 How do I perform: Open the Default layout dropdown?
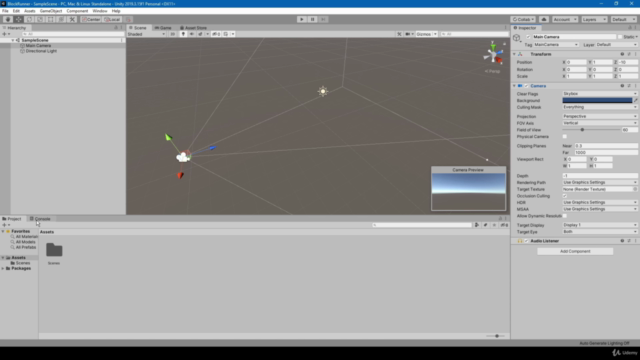[623, 19]
